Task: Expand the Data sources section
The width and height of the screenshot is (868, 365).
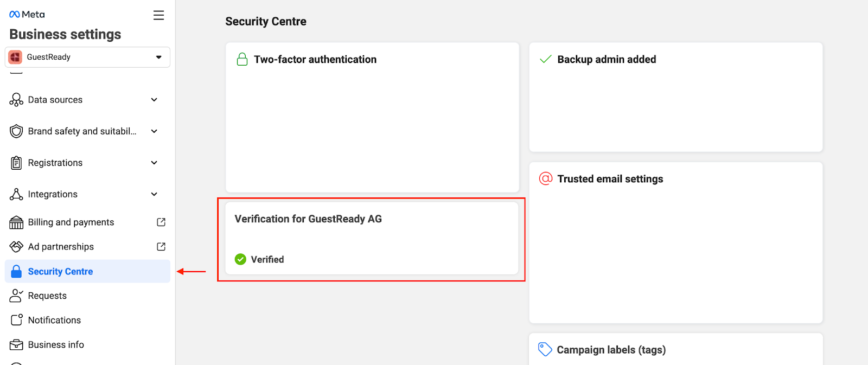Action: (154, 100)
